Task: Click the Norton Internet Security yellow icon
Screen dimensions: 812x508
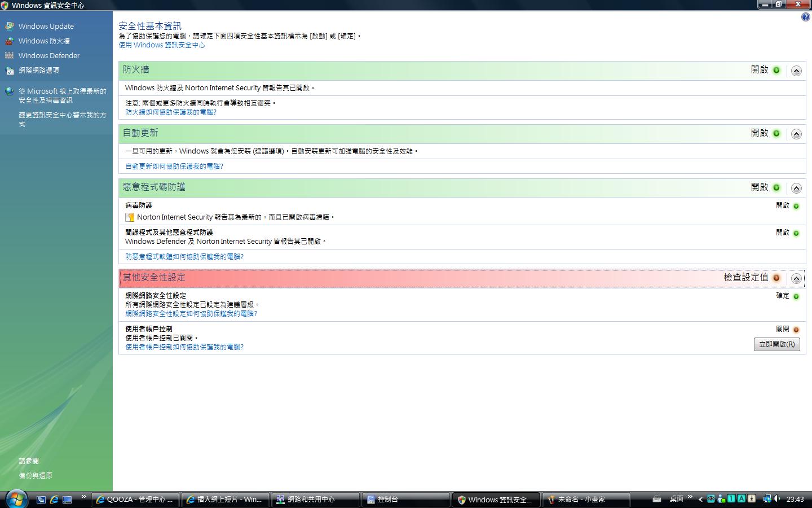Action: [130, 217]
